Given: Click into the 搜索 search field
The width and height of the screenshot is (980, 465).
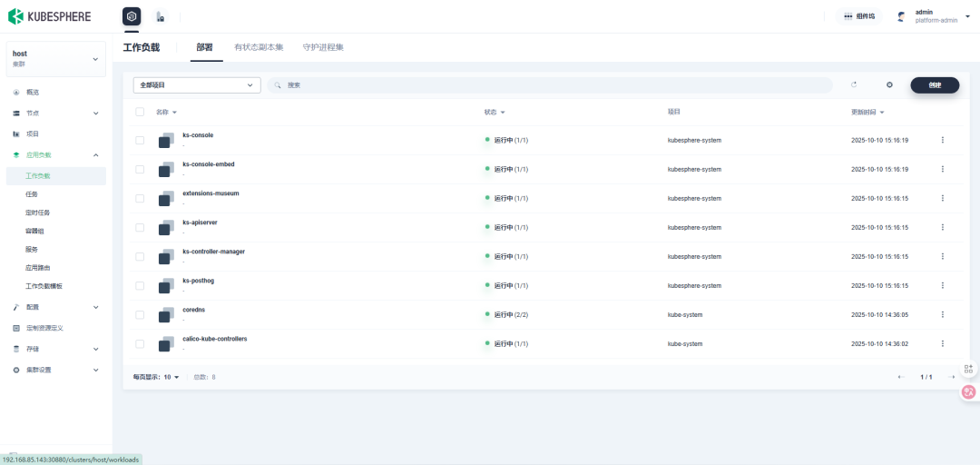Looking at the screenshot, I should point(550,85).
